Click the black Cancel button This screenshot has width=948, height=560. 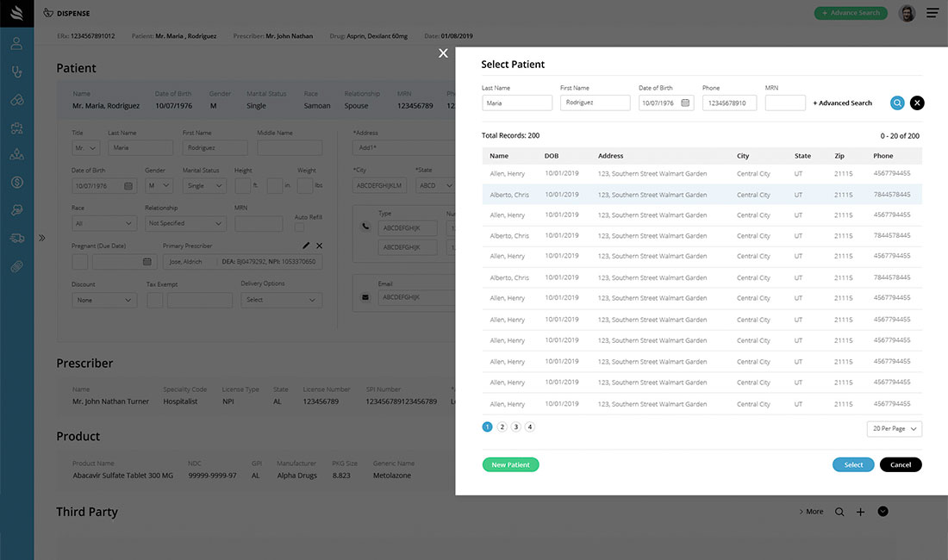click(x=901, y=464)
